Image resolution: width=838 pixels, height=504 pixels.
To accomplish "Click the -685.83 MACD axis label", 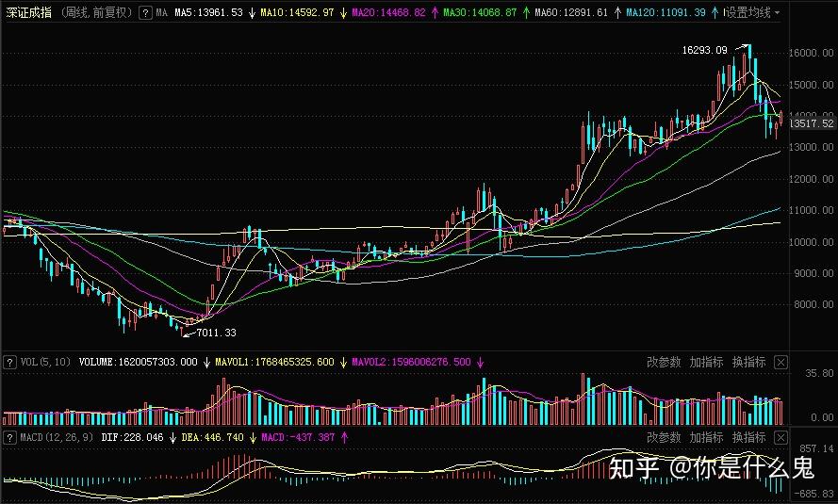I will pos(815,495).
